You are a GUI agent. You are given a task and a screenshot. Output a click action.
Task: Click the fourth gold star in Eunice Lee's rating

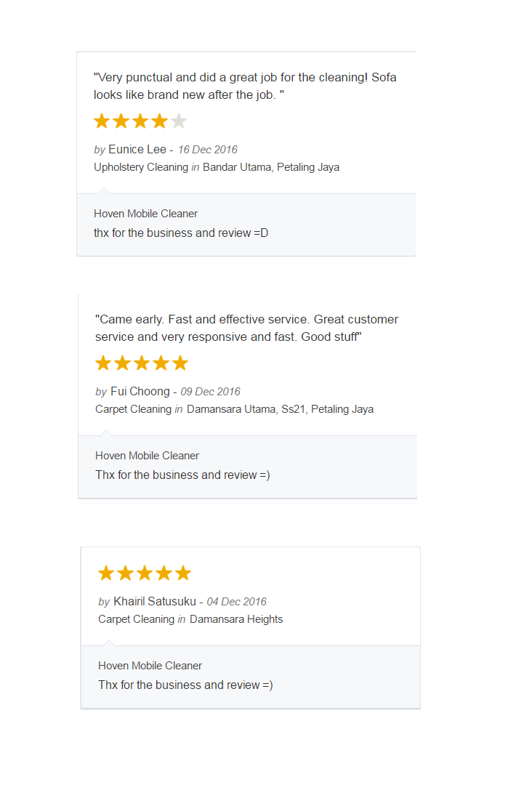(x=159, y=121)
